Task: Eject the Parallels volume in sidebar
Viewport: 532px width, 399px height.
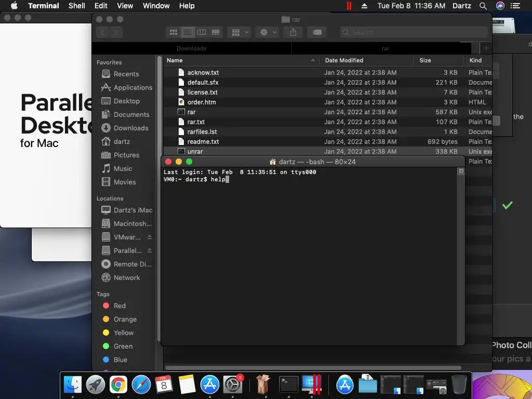Action: 150,251
